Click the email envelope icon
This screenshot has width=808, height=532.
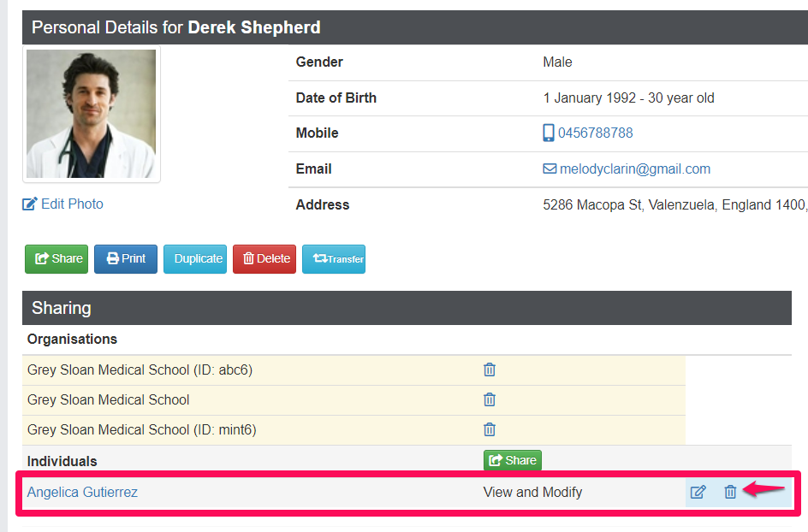click(550, 169)
